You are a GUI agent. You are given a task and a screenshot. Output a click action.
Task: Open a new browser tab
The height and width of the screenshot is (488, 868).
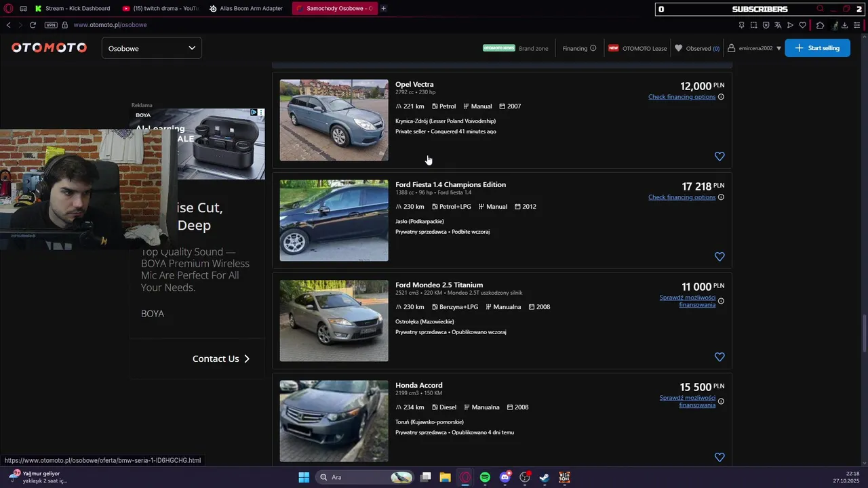(383, 9)
